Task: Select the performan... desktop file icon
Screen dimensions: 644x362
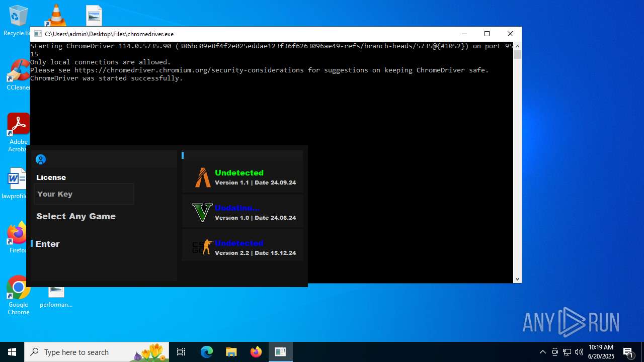Action: (x=56, y=297)
